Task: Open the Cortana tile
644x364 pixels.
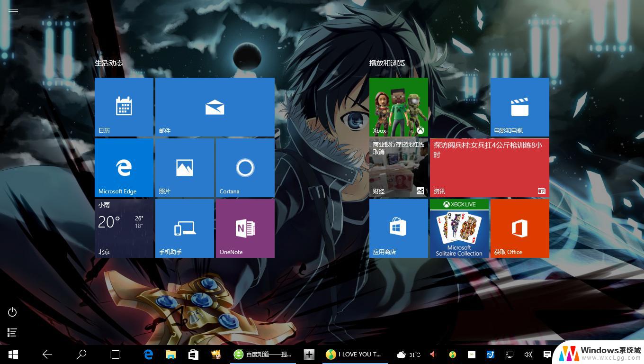Action: coord(245,168)
